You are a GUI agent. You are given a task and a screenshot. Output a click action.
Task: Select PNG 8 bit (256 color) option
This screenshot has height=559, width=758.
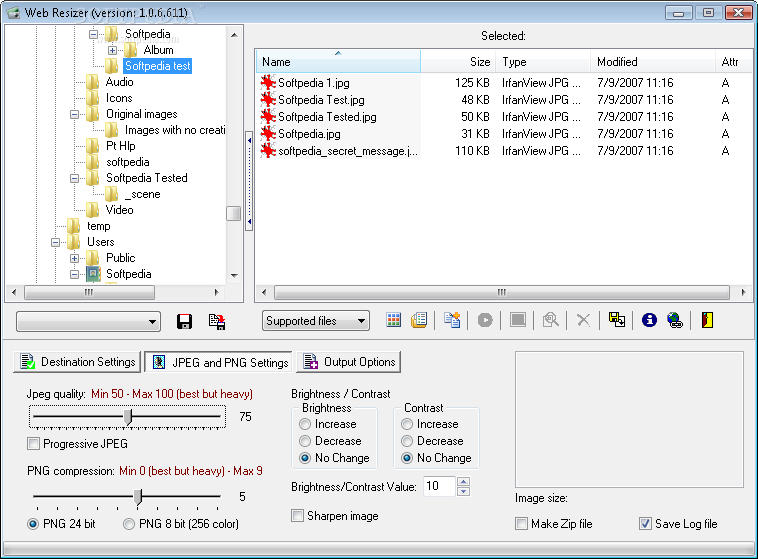tap(129, 524)
